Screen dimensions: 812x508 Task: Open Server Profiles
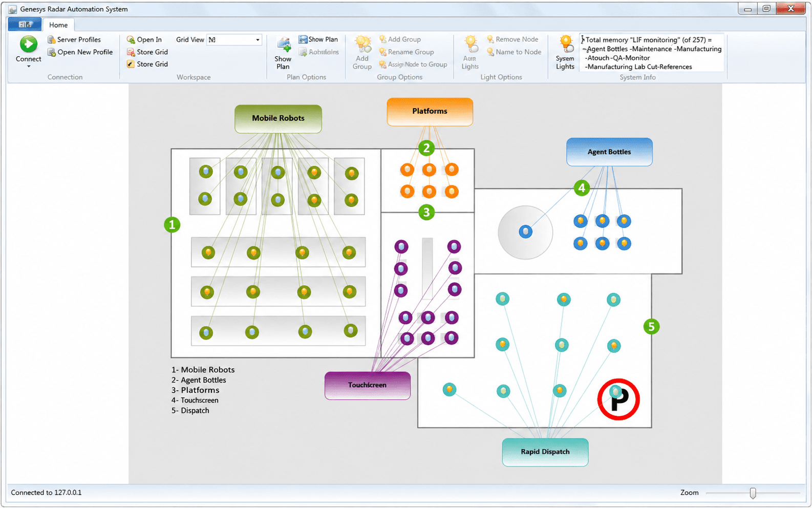point(74,39)
